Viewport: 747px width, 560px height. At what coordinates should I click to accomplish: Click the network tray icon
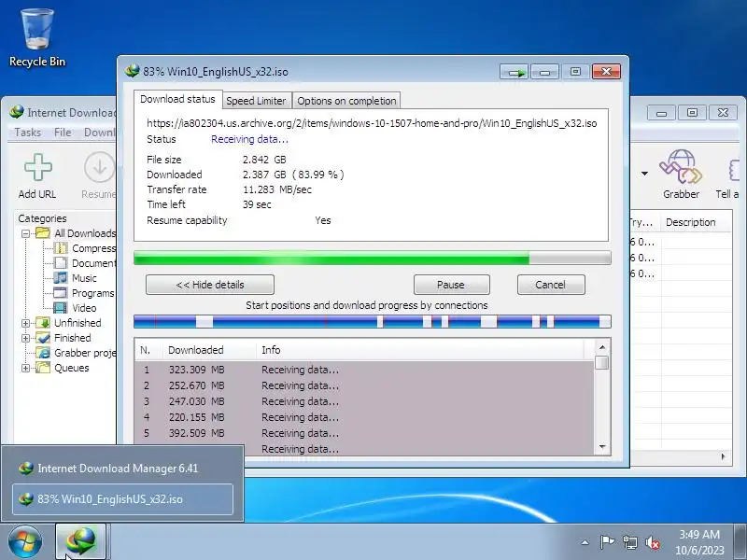pyautogui.click(x=629, y=542)
